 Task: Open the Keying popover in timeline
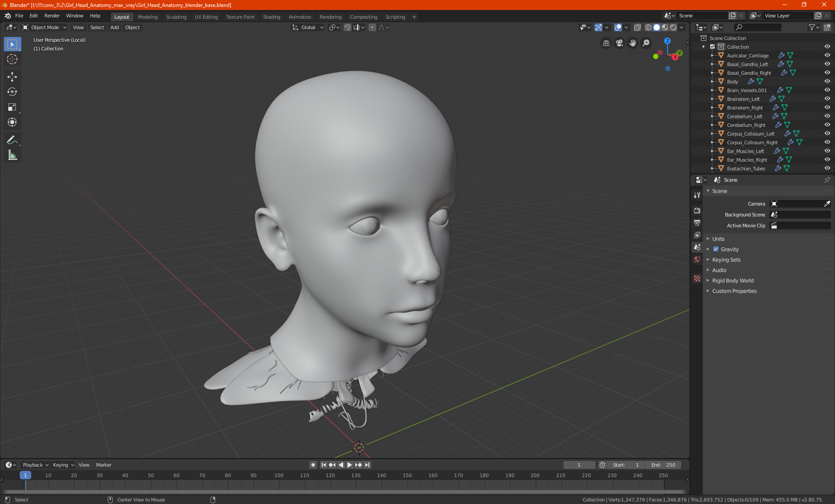63,465
